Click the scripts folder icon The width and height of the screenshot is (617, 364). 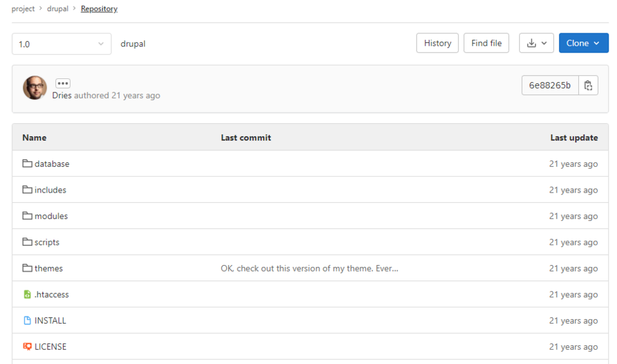(27, 242)
